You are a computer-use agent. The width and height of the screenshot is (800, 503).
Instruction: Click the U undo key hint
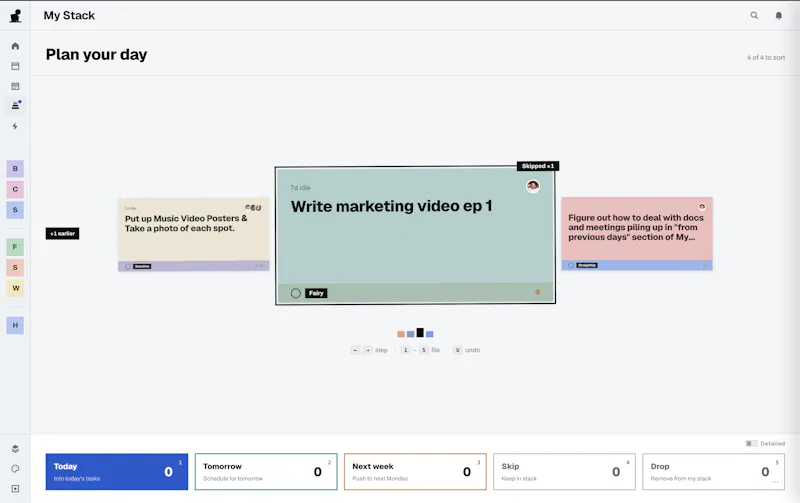tap(458, 350)
